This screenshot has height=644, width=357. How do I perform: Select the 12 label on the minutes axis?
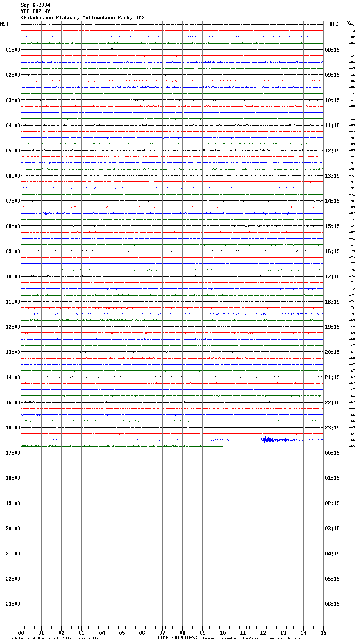click(x=263, y=633)
